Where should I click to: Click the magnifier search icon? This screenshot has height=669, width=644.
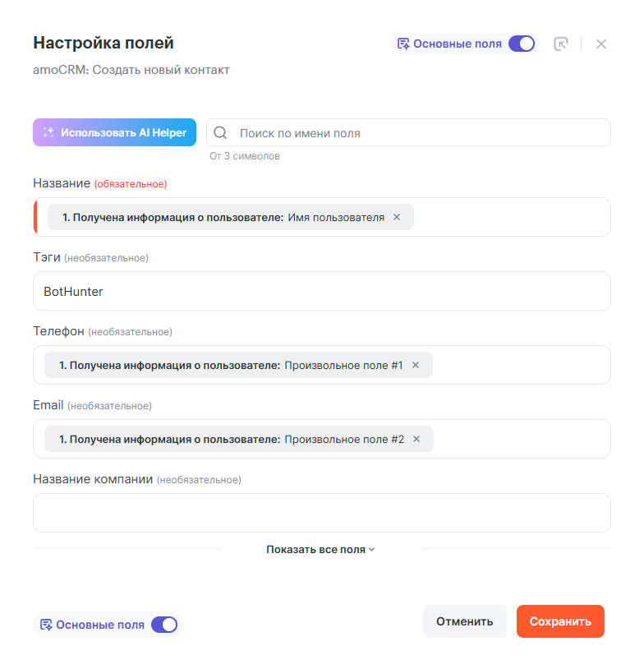click(220, 133)
